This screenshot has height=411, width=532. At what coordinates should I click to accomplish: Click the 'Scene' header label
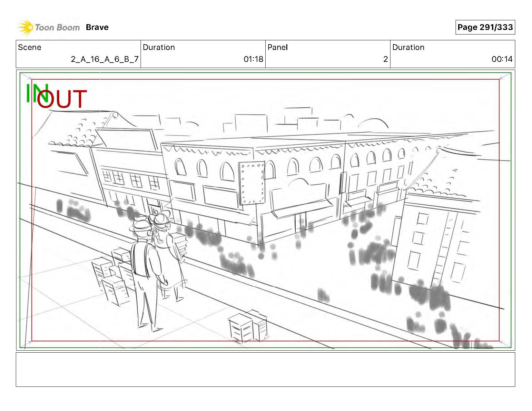pos(30,47)
